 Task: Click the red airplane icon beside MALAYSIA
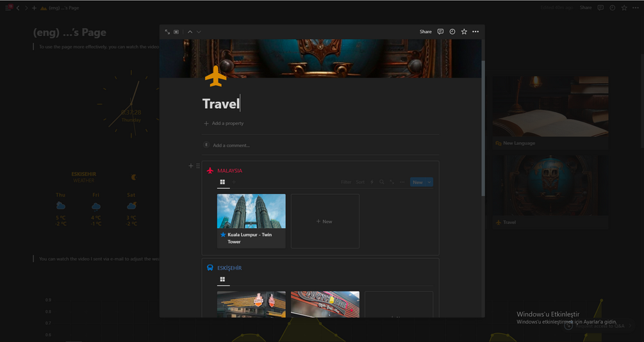(210, 170)
